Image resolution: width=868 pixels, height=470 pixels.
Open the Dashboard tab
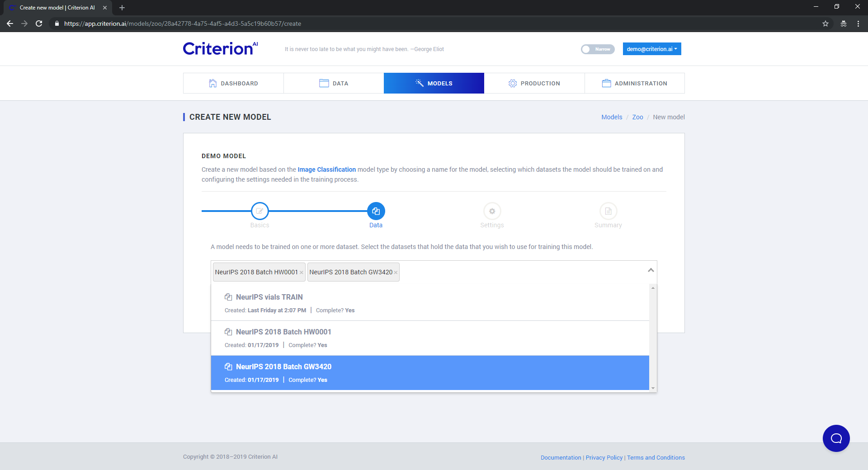click(233, 83)
